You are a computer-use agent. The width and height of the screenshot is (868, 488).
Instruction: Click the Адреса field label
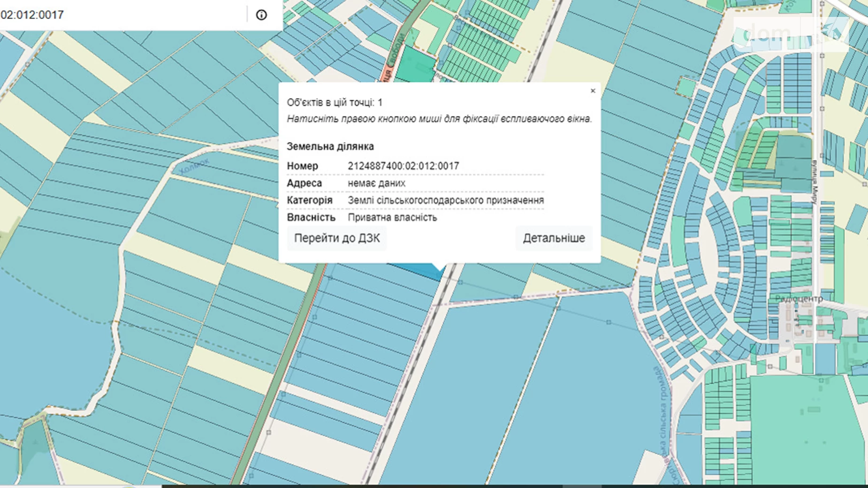[x=304, y=183]
